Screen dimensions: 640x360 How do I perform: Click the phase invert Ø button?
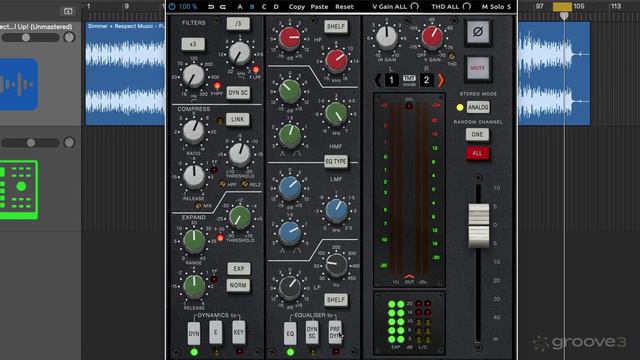[x=478, y=31]
